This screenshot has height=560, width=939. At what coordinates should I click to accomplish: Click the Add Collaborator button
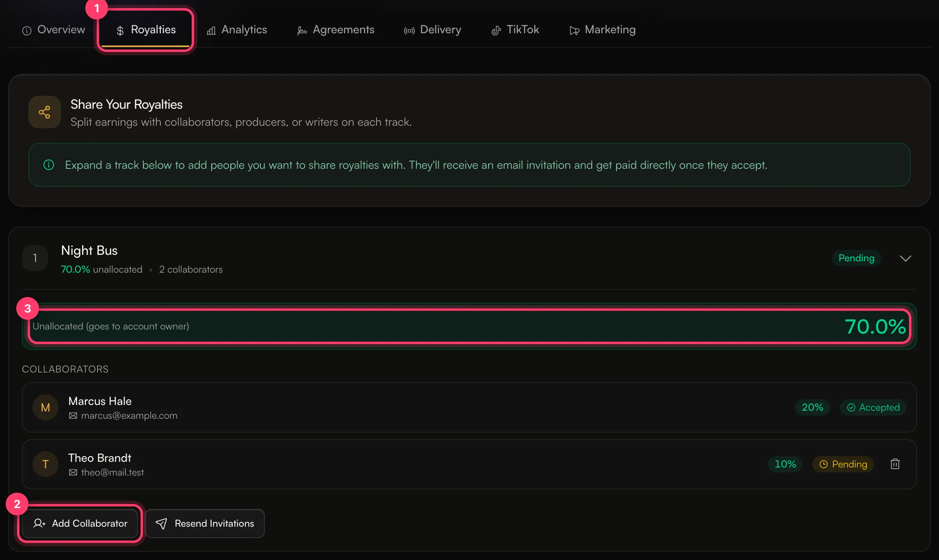click(80, 523)
